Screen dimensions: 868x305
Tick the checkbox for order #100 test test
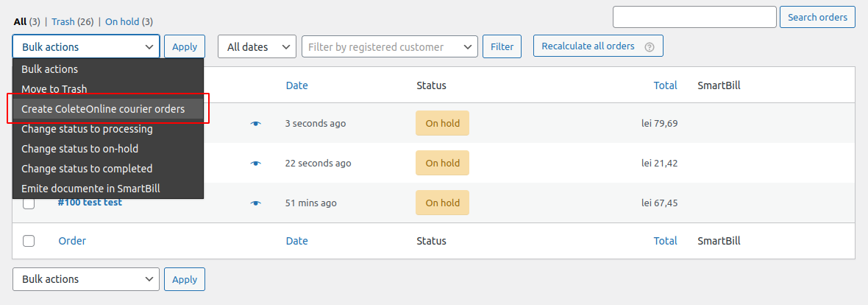pyautogui.click(x=29, y=203)
